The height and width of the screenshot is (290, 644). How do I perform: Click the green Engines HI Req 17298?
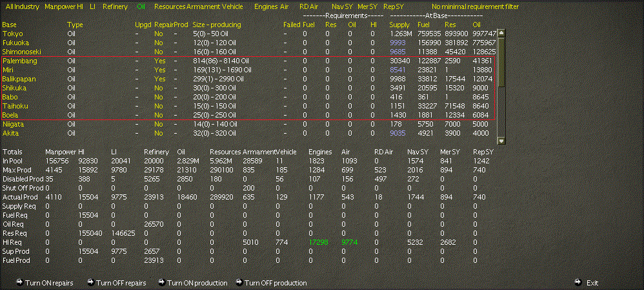click(x=318, y=243)
